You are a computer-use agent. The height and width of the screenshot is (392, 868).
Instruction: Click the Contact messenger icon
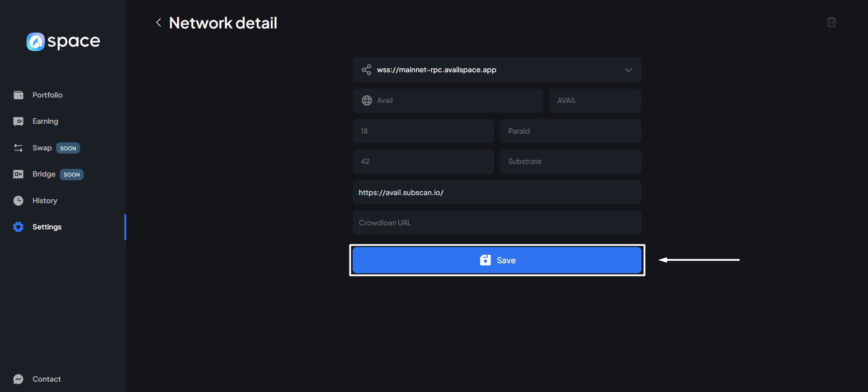(x=19, y=379)
